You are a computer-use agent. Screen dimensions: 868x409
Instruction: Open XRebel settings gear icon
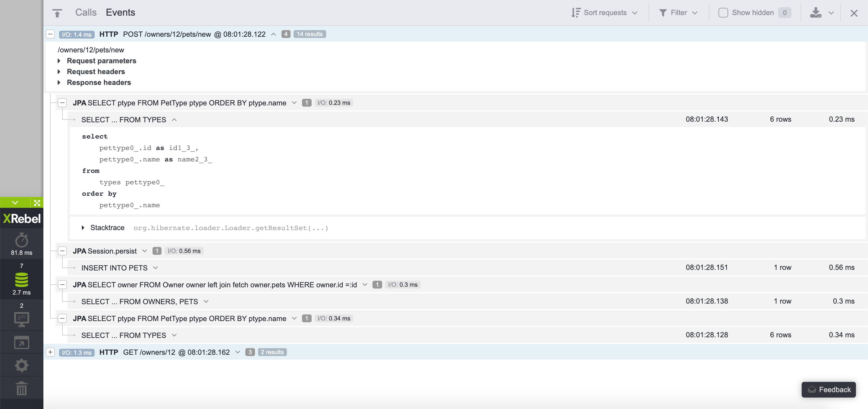click(22, 365)
